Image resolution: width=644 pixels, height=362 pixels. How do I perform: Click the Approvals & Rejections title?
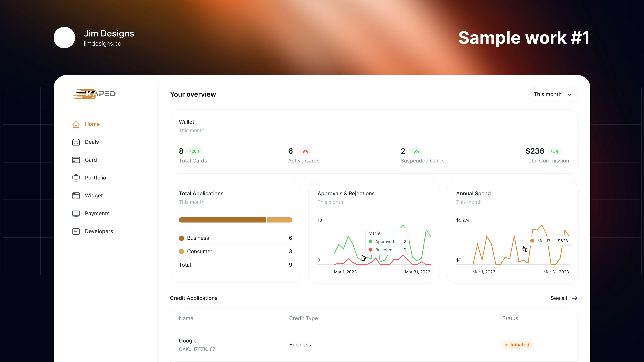346,194
